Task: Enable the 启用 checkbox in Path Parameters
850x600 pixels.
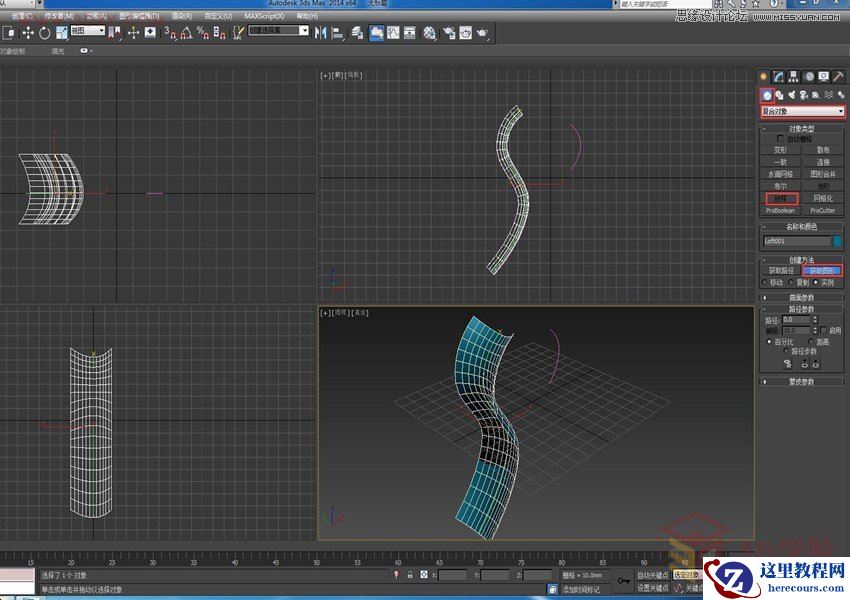Action: (825, 330)
